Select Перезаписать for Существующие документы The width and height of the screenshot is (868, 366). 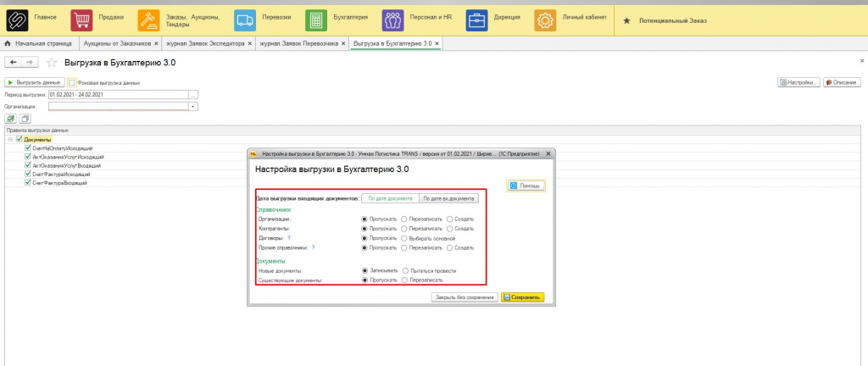pyautogui.click(x=404, y=280)
